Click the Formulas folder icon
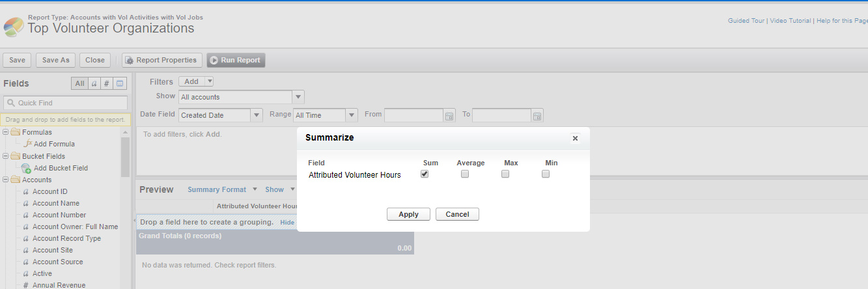This screenshot has width=868, height=289. 16,132
